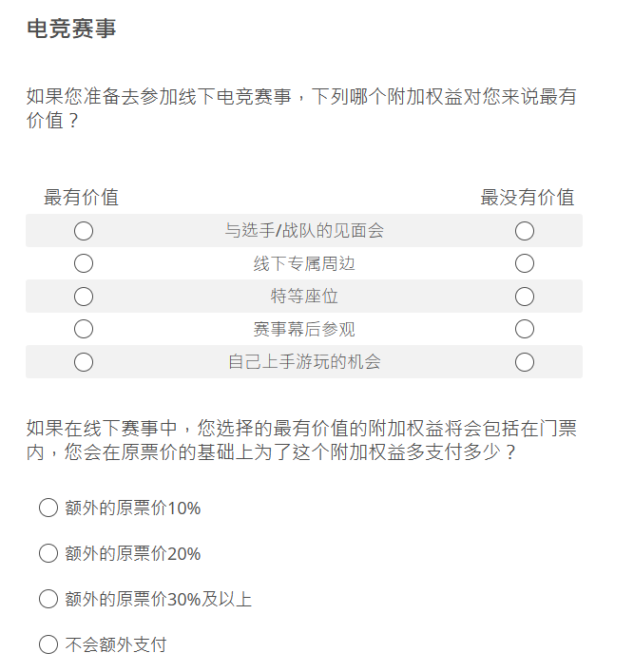Select 最没有价值 for 与选手/战队的见面会
The height and width of the screenshot is (672, 634).
pyautogui.click(x=525, y=231)
